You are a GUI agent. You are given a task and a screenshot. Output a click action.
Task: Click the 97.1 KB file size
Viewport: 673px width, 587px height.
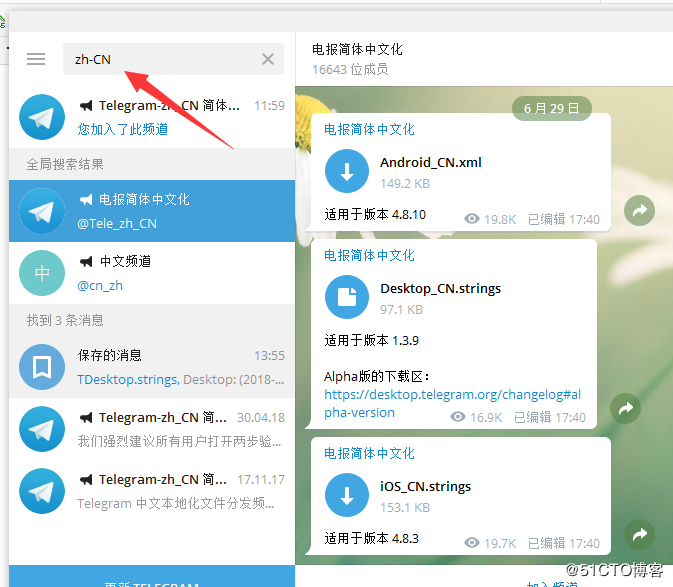(401, 309)
